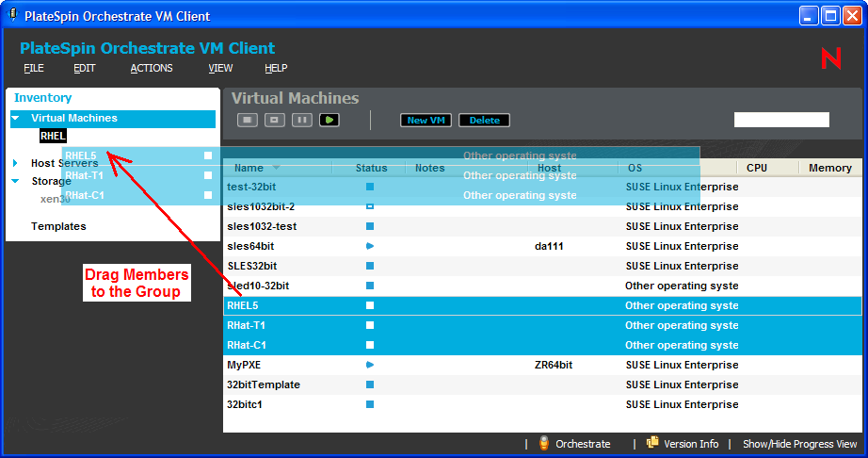Click the status icon of SLES32bit

(370, 266)
